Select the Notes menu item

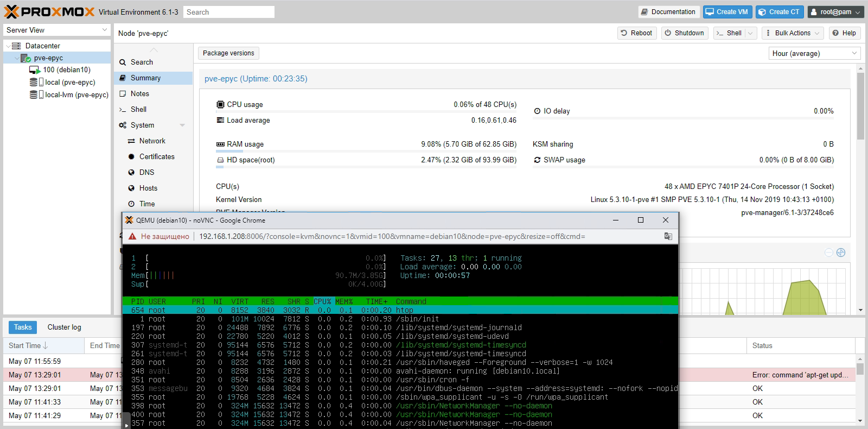point(139,93)
